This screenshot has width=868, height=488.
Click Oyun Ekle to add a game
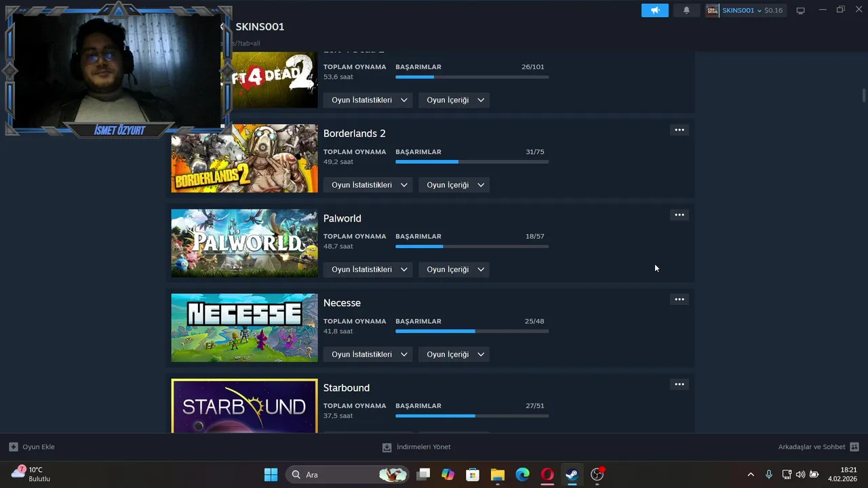click(x=32, y=447)
